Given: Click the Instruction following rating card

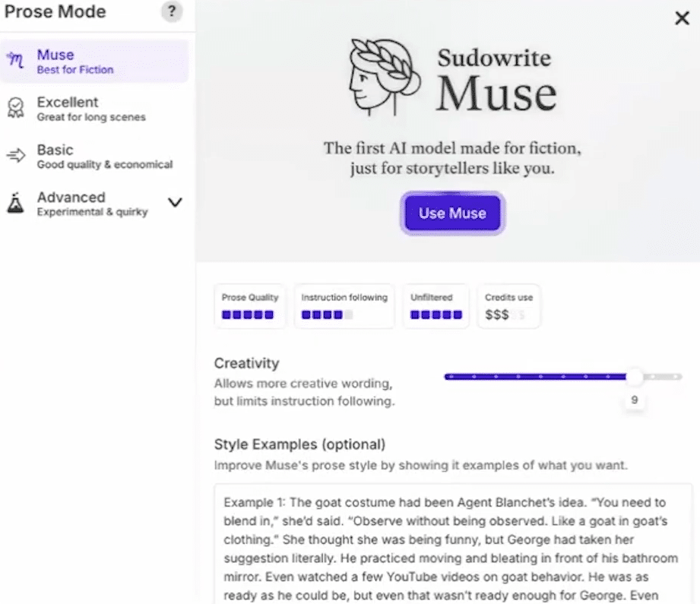Looking at the screenshot, I should coord(344,307).
